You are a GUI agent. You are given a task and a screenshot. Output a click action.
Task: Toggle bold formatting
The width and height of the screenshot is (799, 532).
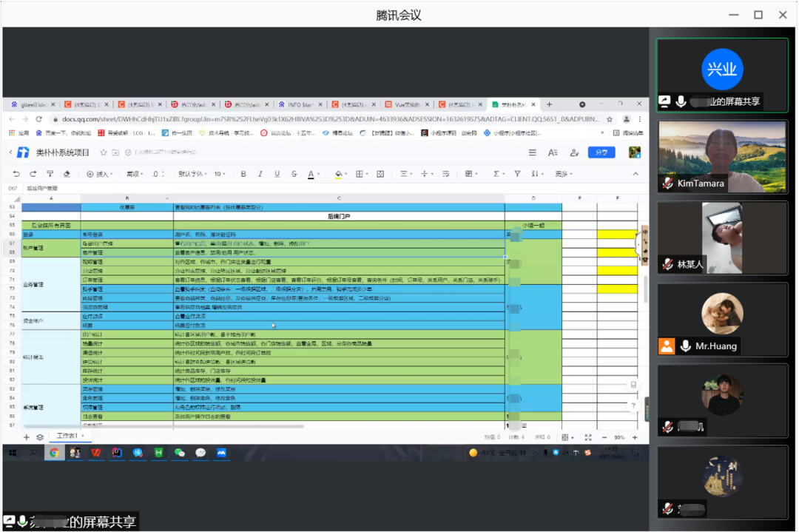click(x=243, y=174)
